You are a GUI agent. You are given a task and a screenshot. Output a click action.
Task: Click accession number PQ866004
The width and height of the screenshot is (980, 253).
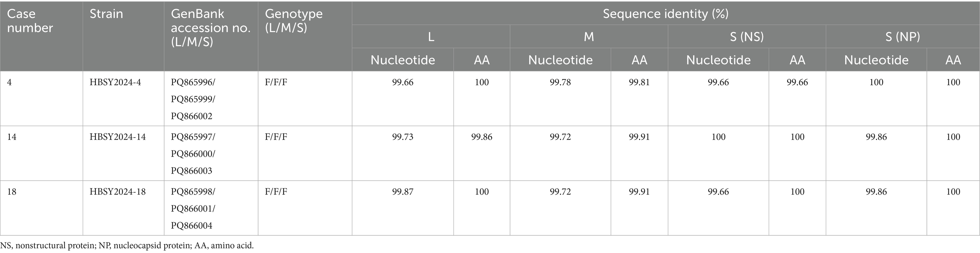coord(191,226)
